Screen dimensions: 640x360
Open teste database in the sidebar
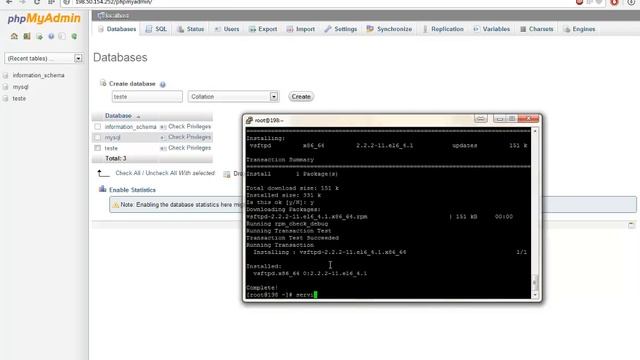click(19, 98)
